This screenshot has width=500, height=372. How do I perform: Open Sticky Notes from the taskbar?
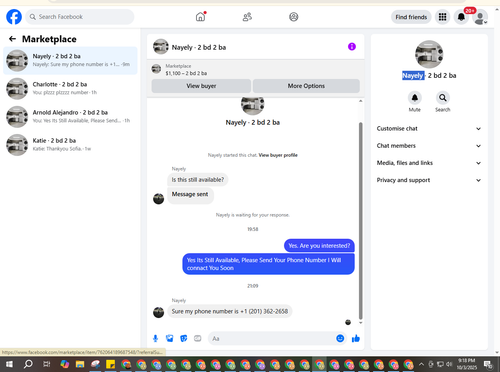[x=110, y=364]
